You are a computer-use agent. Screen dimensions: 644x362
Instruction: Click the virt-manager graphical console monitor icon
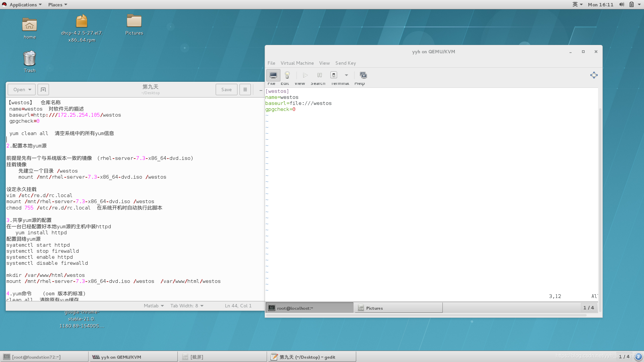pyautogui.click(x=273, y=75)
